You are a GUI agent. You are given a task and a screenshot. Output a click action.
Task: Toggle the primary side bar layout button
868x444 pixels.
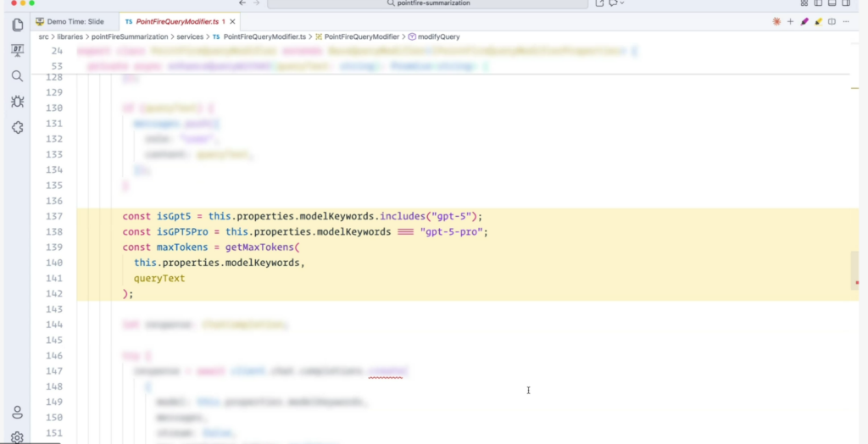818,3
